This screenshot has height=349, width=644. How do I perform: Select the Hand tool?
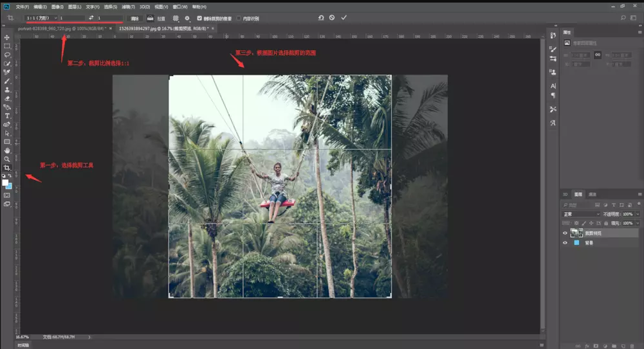7,150
